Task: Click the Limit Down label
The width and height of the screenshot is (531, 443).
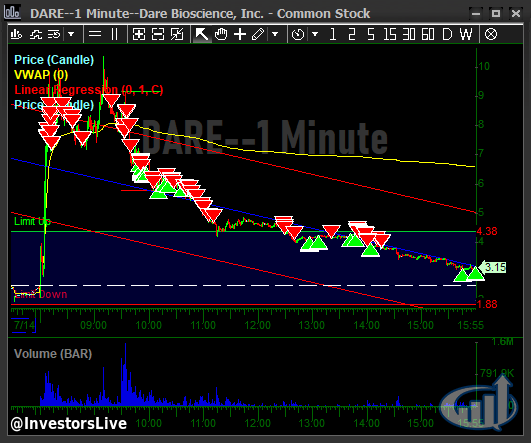Action: tap(41, 294)
